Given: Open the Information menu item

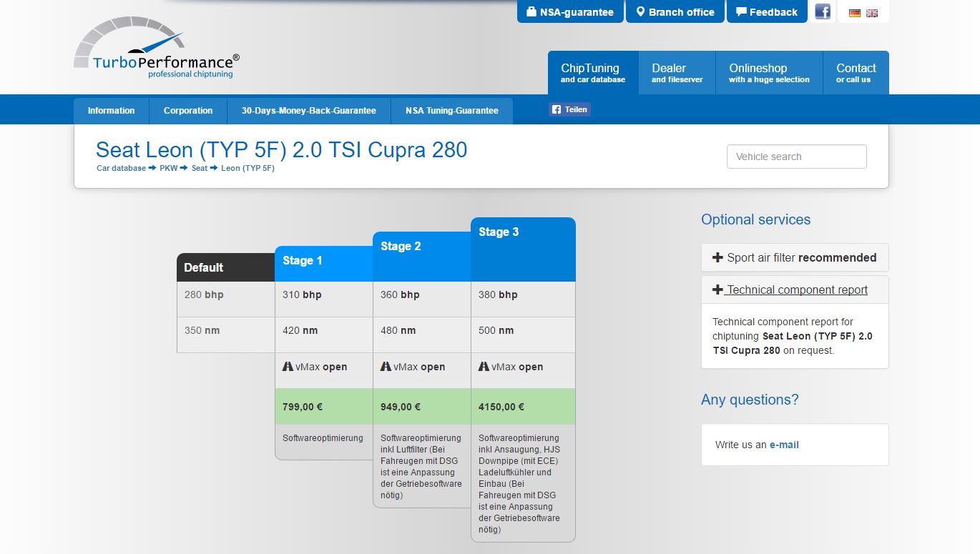Looking at the screenshot, I should [111, 111].
